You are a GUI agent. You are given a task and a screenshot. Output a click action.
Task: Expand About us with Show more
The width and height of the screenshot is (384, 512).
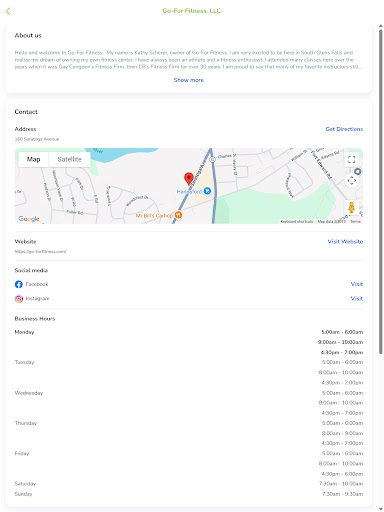189,80
